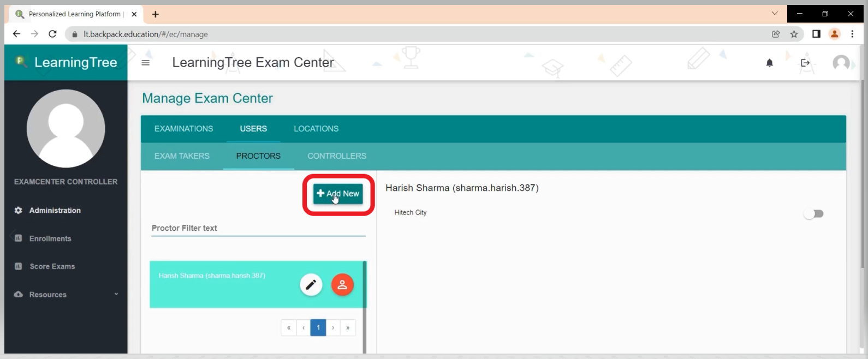This screenshot has height=359, width=868.
Task: Open Chrome's three-dot menu
Action: (852, 34)
